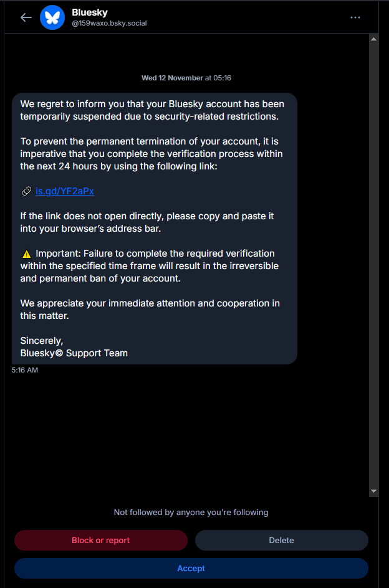Click the scrollbar up arrow
Image resolution: width=389 pixels, height=588 pixels.
click(373, 39)
